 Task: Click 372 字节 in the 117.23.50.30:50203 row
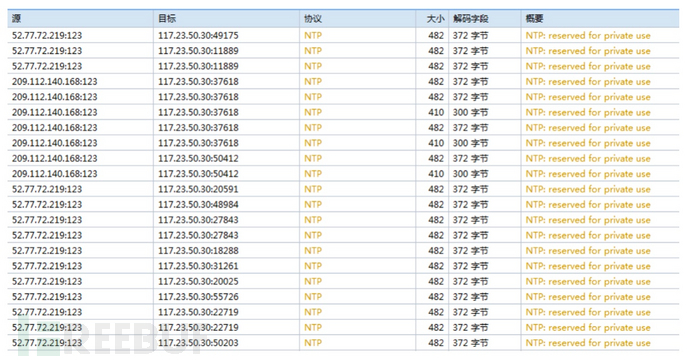coord(470,343)
